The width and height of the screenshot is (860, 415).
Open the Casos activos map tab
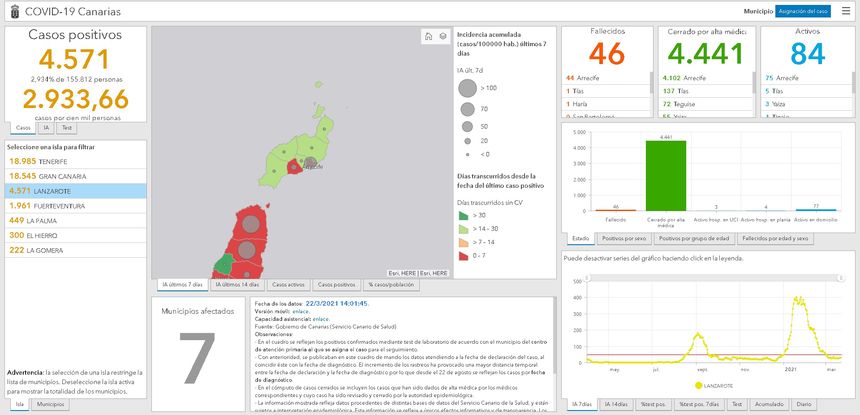point(288,285)
